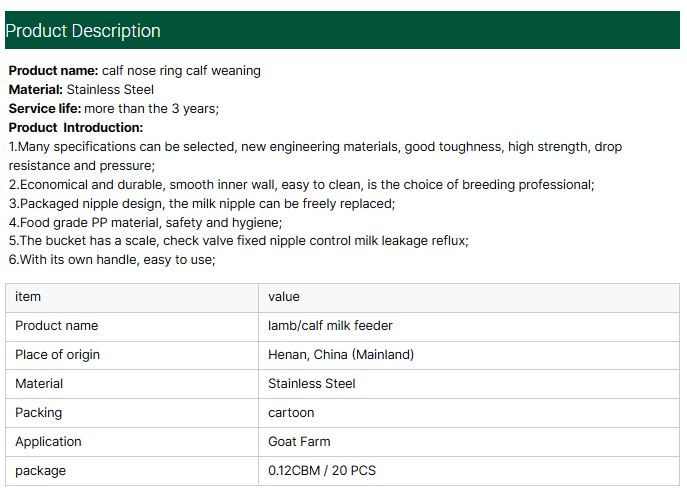The image size is (687, 489).
Task: Click the 'Service life:' bold label
Action: point(45,109)
